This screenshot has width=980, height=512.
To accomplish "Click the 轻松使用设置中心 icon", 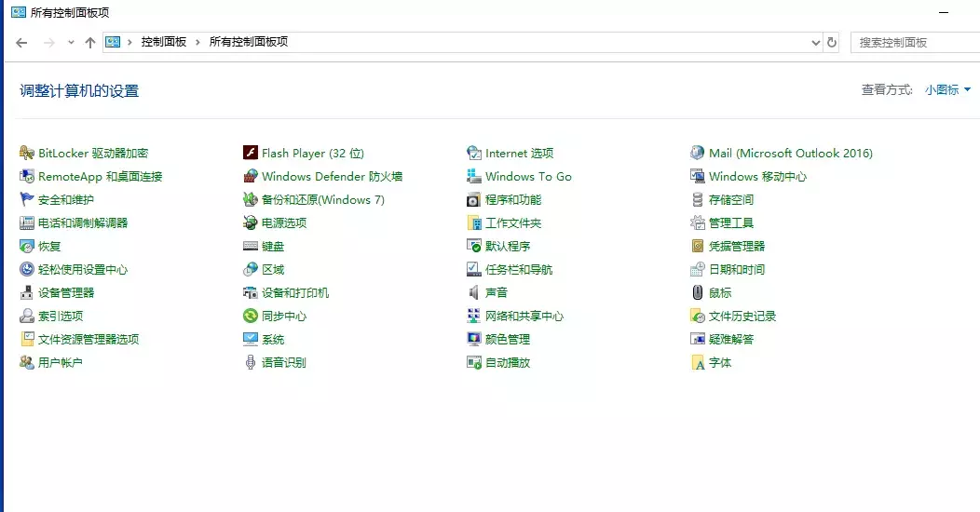I will click(x=27, y=269).
